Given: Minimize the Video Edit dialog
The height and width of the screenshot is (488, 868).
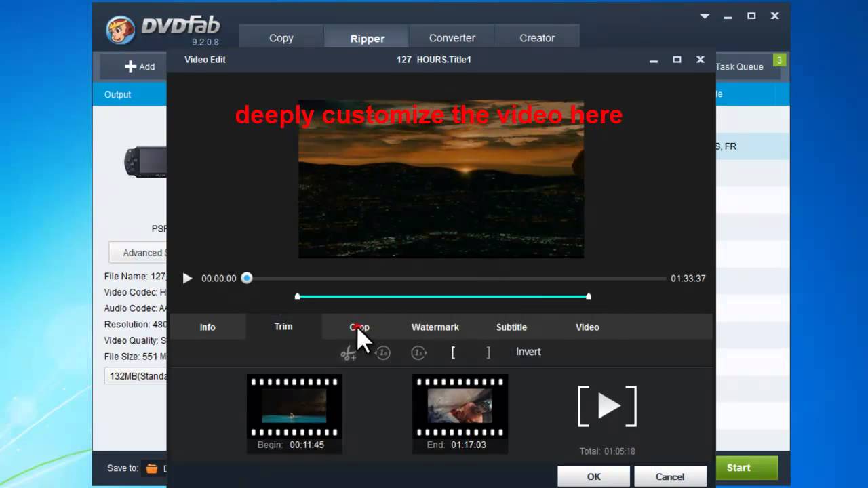Looking at the screenshot, I should (x=654, y=60).
